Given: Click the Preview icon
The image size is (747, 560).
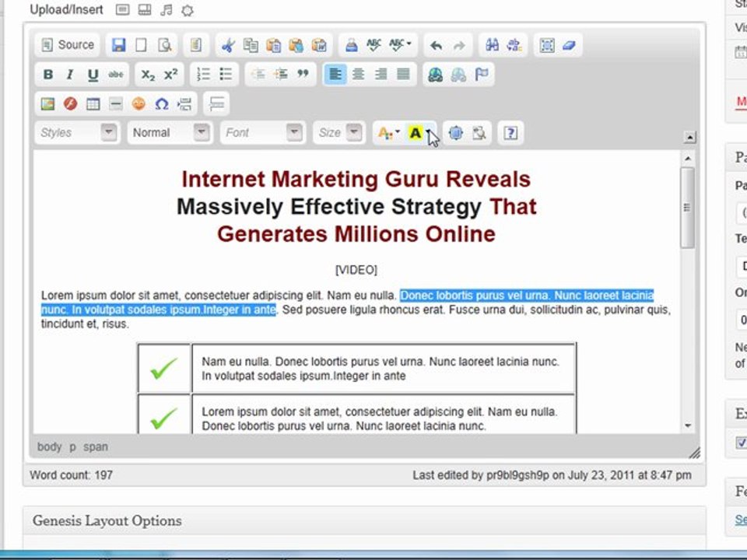Looking at the screenshot, I should 164,45.
